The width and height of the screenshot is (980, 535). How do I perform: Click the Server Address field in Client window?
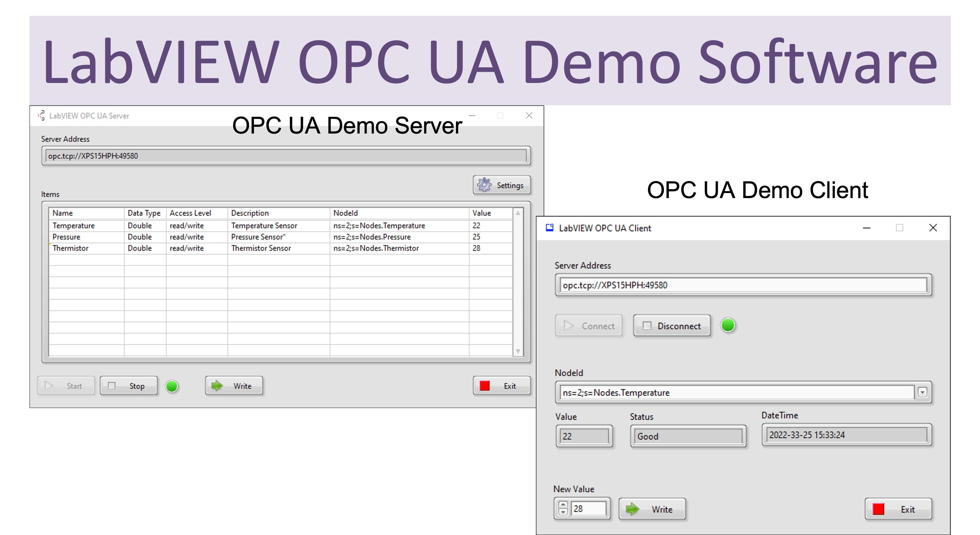pyautogui.click(x=743, y=285)
